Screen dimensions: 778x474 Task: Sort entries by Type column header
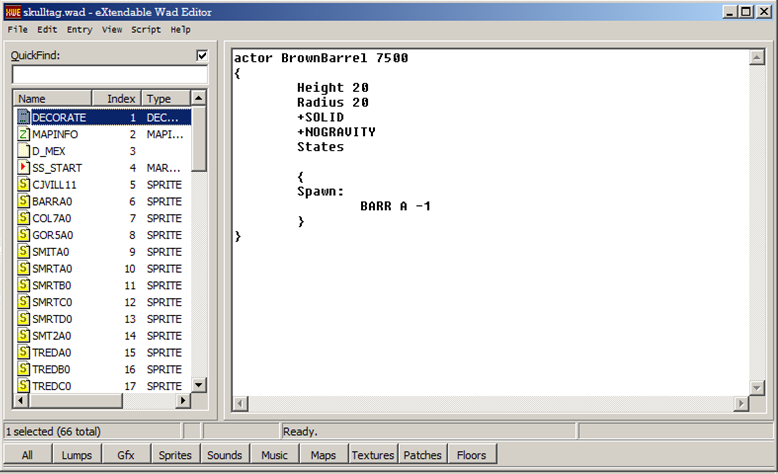click(166, 98)
